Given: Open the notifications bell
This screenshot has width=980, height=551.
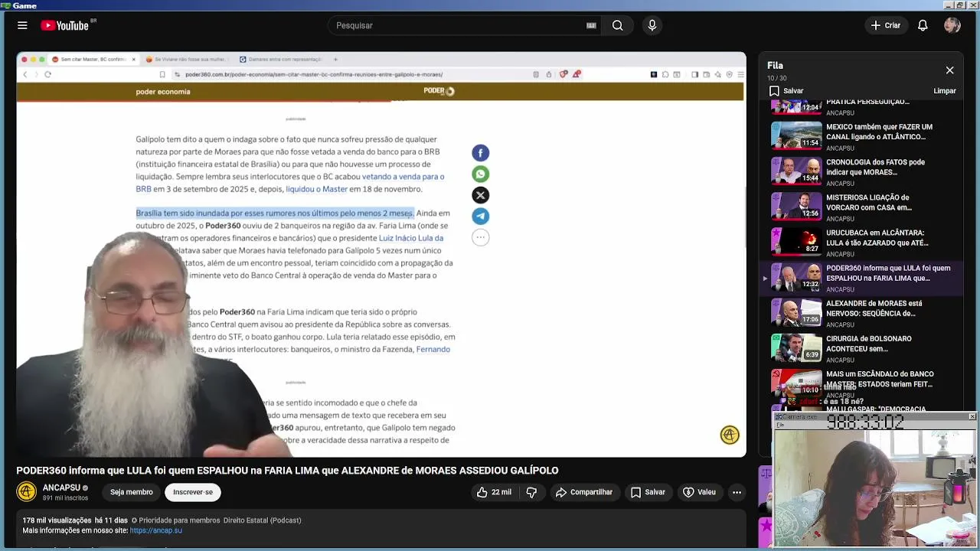Looking at the screenshot, I should click(923, 25).
